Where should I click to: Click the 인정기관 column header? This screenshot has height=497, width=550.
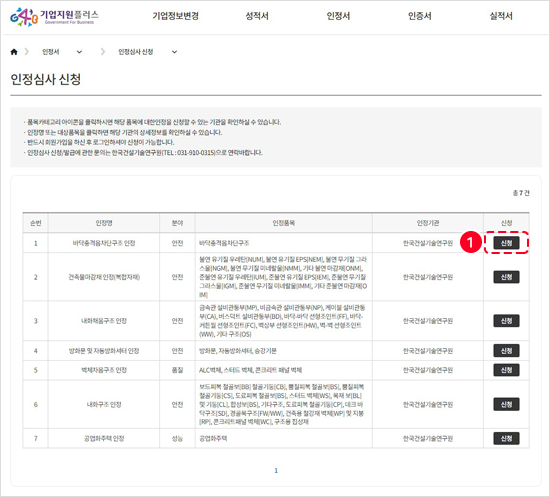(x=428, y=223)
